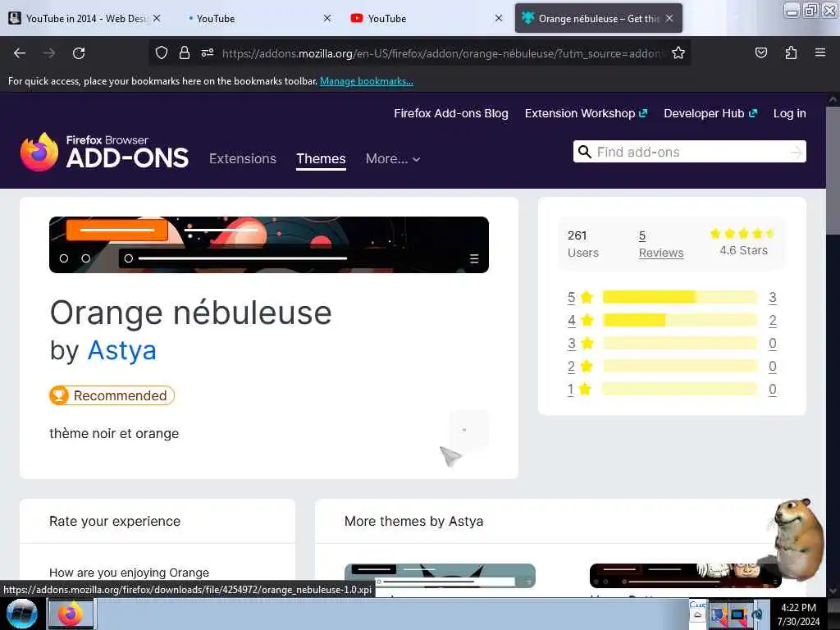
Task: Click Log in
Action: coord(790,113)
